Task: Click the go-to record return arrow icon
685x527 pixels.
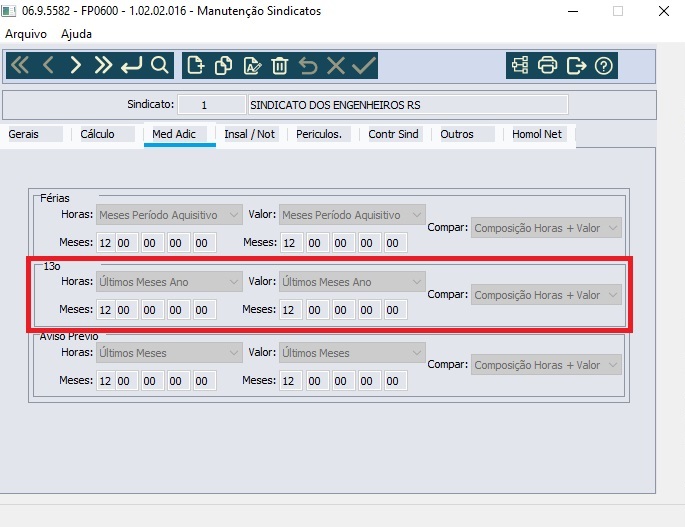Action: pyautogui.click(x=131, y=66)
